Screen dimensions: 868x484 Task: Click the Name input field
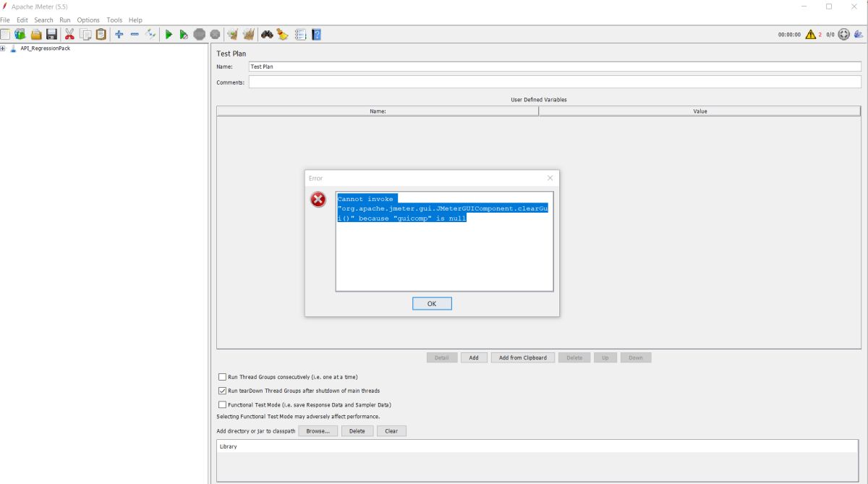(x=555, y=67)
